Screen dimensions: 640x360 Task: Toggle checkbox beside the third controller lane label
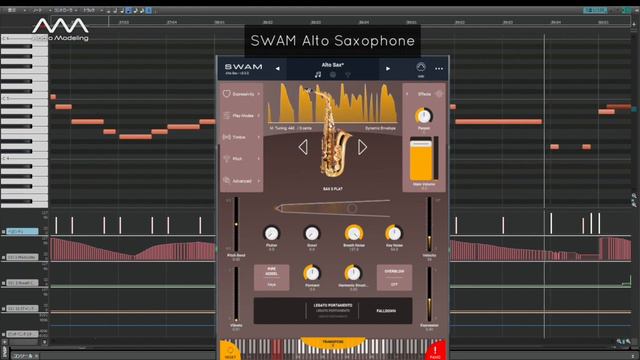click(x=4, y=283)
